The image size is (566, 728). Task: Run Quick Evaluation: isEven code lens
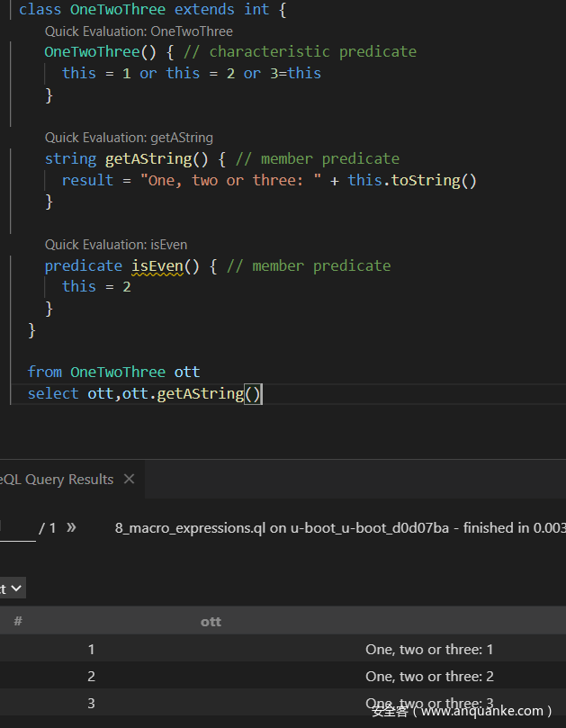pyautogui.click(x=116, y=245)
